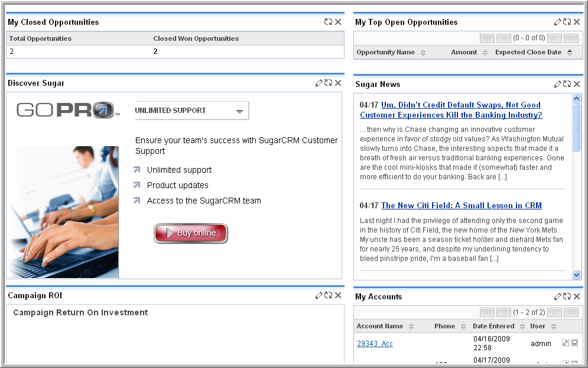
Task: Click the 04/16/2009 22:58 date cell
Action: pos(492,343)
